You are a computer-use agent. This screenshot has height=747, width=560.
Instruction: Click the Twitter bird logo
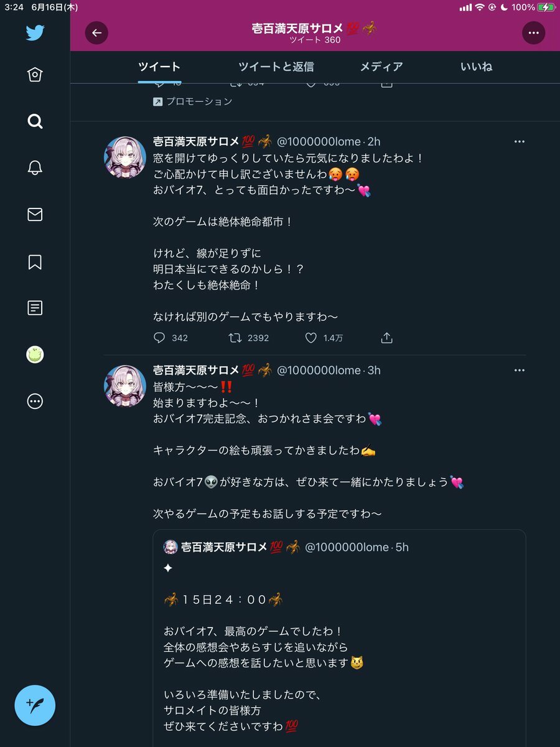(x=35, y=32)
